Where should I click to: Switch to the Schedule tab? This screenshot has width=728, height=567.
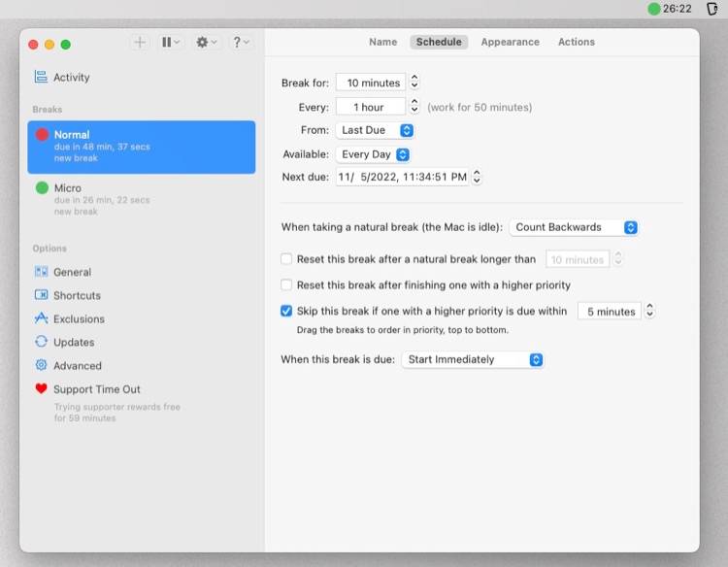439,42
